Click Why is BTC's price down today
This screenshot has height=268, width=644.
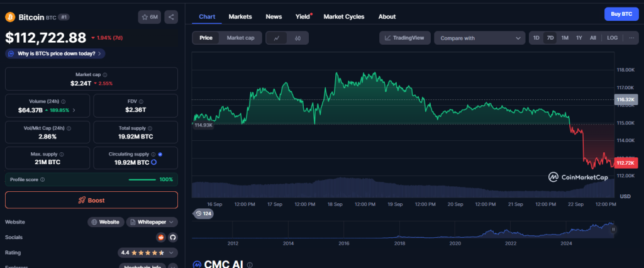click(x=55, y=53)
